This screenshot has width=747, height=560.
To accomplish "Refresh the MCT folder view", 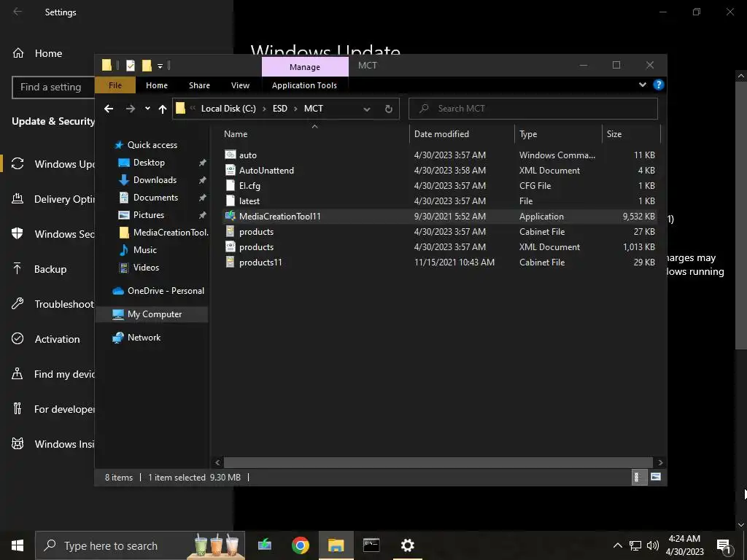I will point(388,109).
